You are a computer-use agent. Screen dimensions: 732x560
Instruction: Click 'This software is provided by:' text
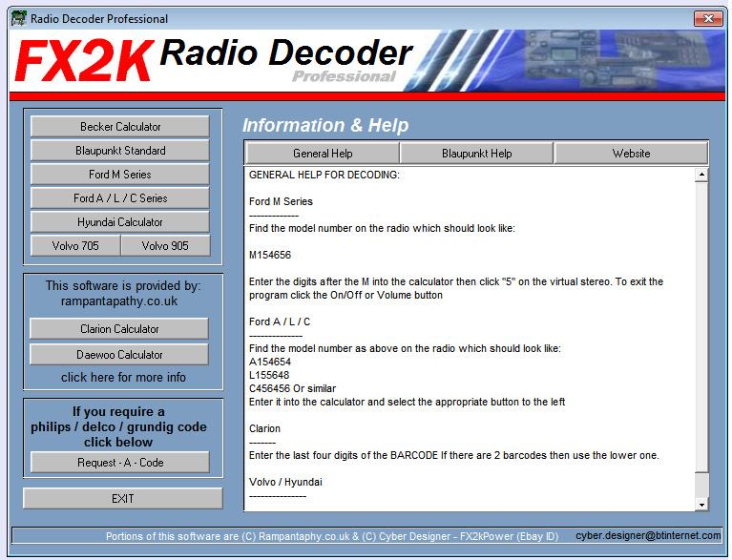123,285
